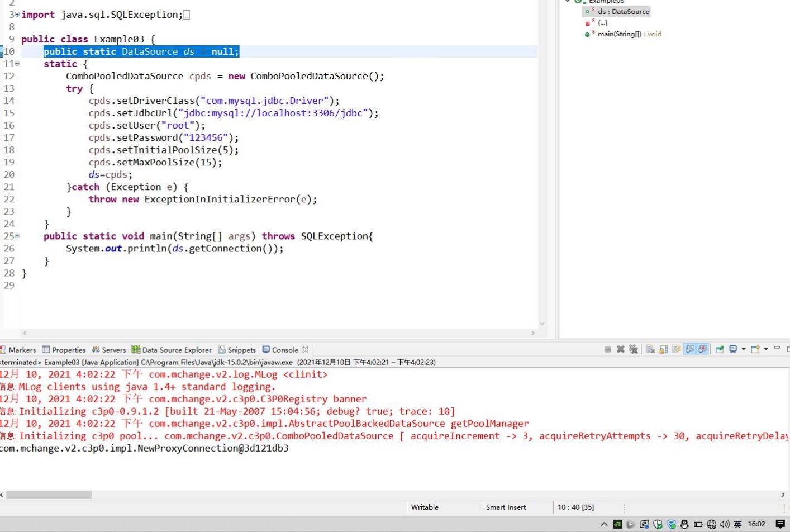The height and width of the screenshot is (532, 790).
Task: Click 'ComboPooledDataSource cpds' on line 12
Action: [139, 76]
